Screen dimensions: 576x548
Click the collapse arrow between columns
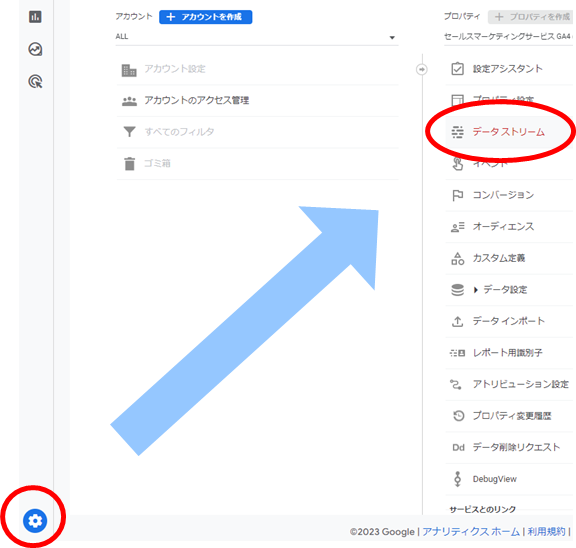click(x=422, y=69)
